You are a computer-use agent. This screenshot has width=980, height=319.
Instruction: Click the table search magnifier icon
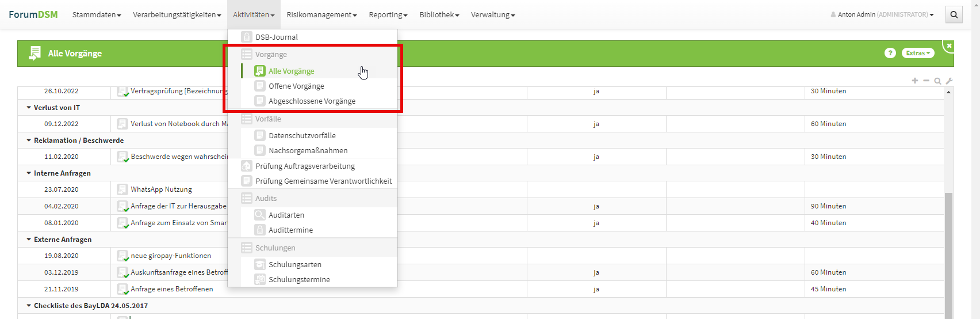pyautogui.click(x=937, y=81)
